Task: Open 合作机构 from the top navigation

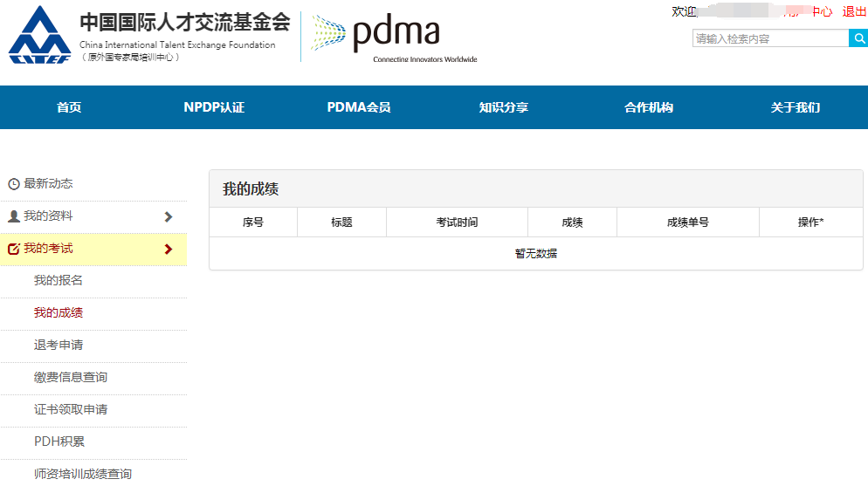Action: pyautogui.click(x=649, y=107)
